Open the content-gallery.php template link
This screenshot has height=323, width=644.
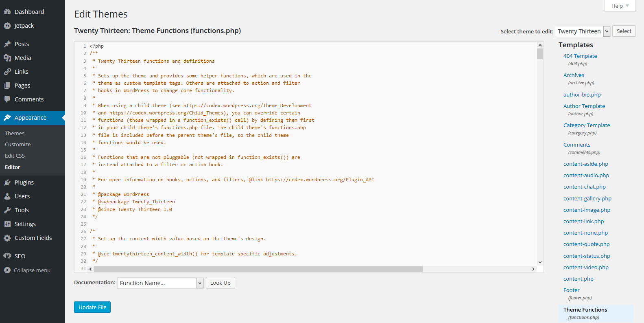[587, 198]
